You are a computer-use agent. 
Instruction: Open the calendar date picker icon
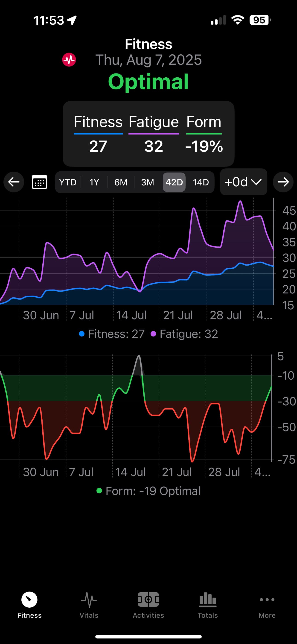[40, 182]
